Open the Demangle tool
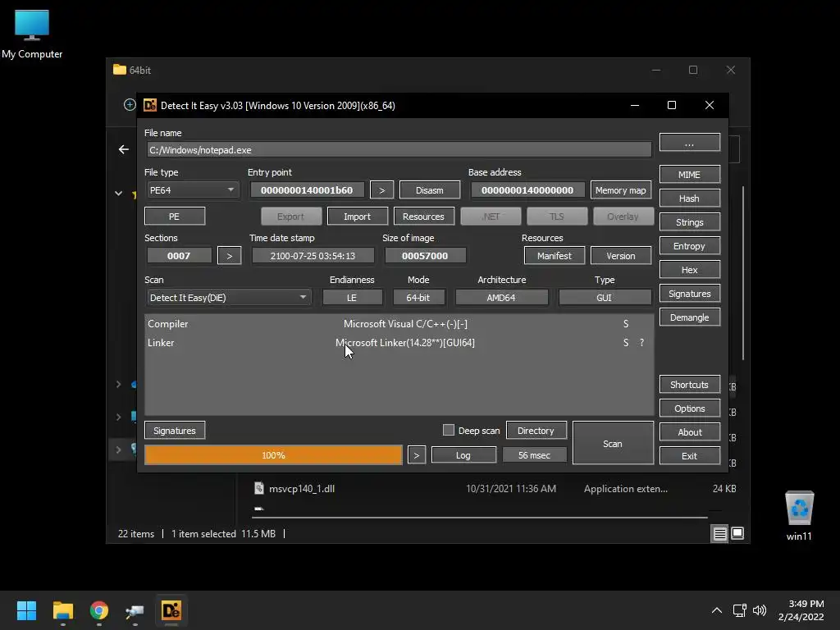This screenshot has width=840, height=630. coord(689,317)
